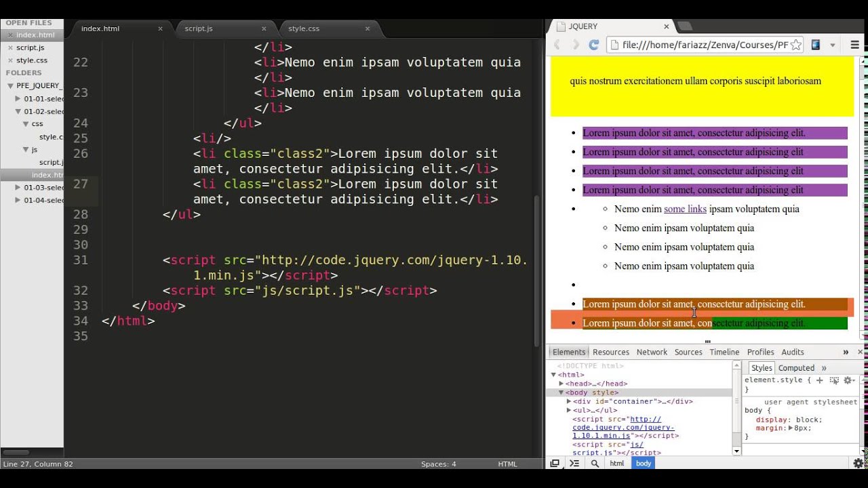Image resolution: width=868 pixels, height=488 pixels.
Task: Collapse the PFE_JQUERY root folder
Action: coord(10,86)
